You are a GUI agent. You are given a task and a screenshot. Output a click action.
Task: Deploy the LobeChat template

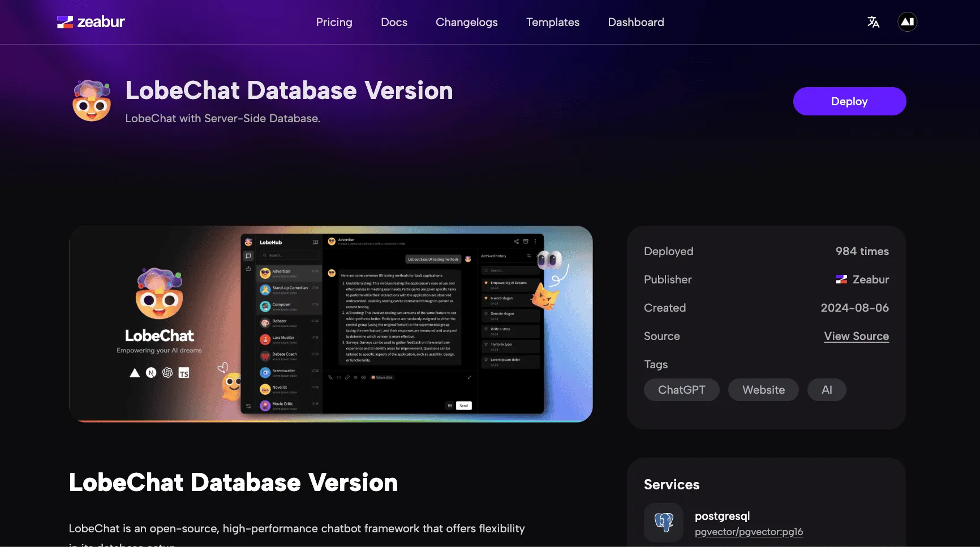849,101
